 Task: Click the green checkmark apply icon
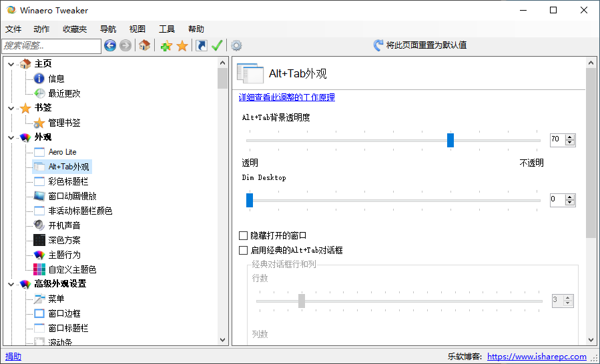click(217, 45)
